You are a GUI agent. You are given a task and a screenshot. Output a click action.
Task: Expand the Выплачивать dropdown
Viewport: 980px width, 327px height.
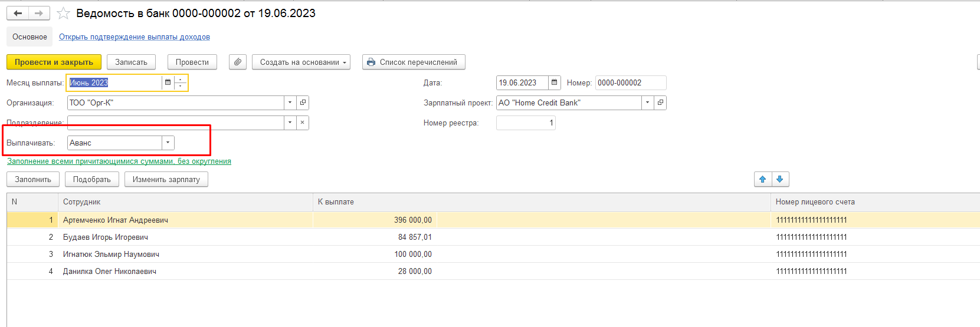(168, 143)
